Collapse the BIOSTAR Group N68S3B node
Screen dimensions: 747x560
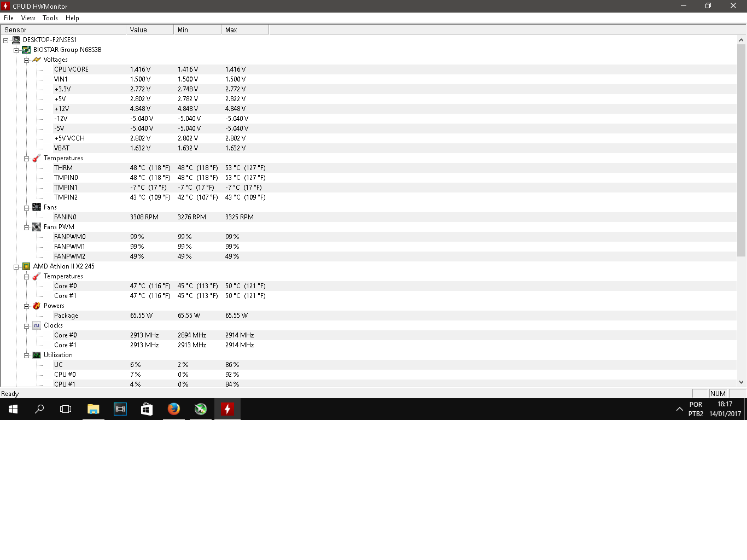click(x=16, y=50)
